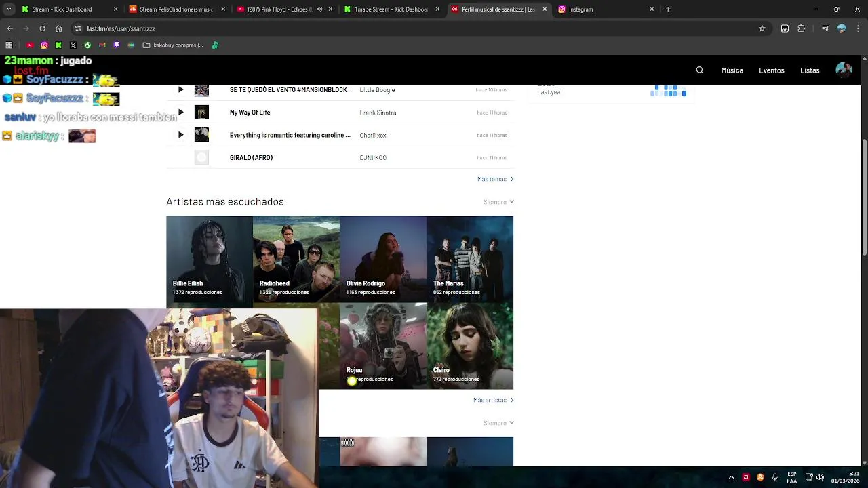The height and width of the screenshot is (488, 868).
Task: Open the AMD software tray icon
Action: click(x=746, y=477)
